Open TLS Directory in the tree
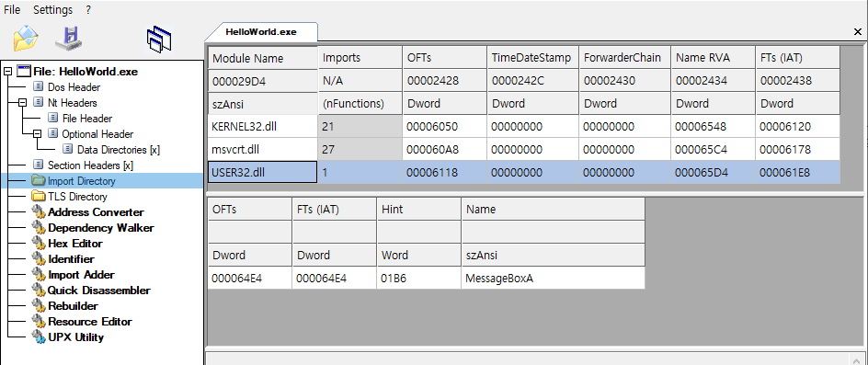Image resolution: width=868 pixels, height=365 pixels. coord(77,197)
